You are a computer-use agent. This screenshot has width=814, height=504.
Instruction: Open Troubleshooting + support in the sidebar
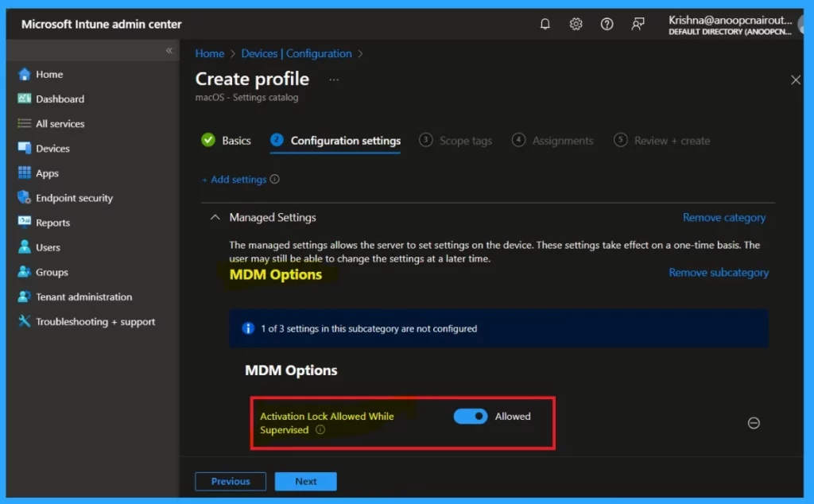click(95, 321)
